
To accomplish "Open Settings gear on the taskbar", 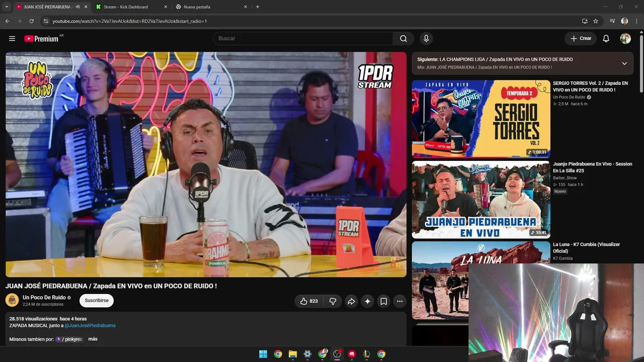I will pyautogui.click(x=307, y=354).
